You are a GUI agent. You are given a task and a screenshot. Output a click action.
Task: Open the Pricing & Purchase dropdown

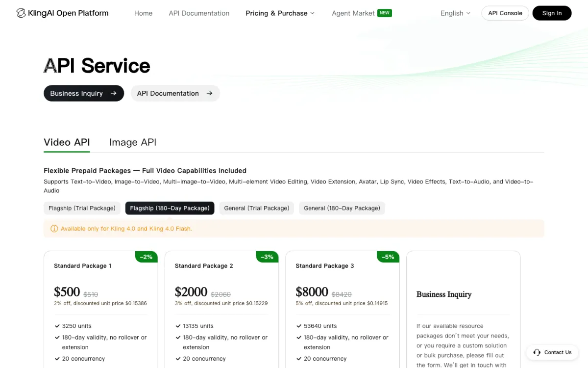[x=280, y=13]
